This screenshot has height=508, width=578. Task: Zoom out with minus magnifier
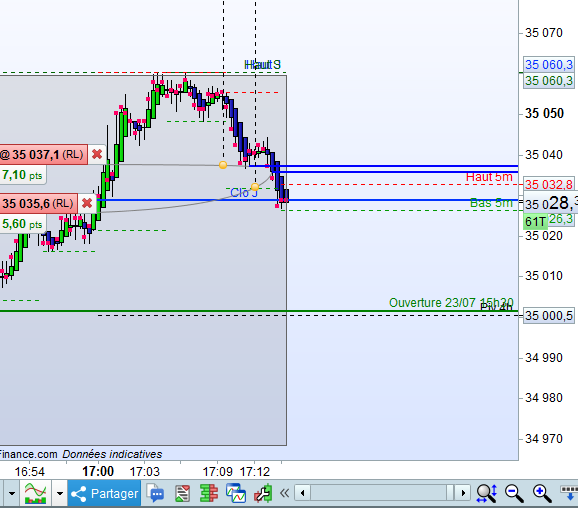click(515, 494)
